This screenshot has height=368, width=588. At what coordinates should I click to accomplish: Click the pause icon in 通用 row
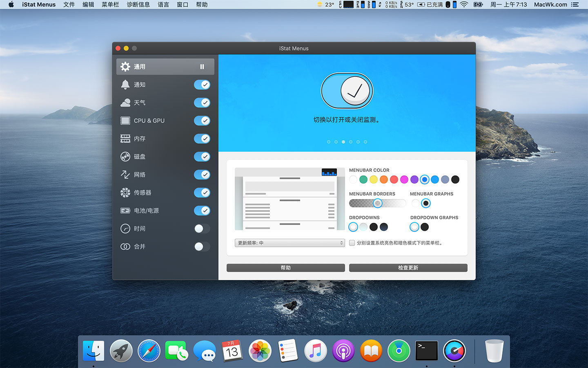click(202, 67)
